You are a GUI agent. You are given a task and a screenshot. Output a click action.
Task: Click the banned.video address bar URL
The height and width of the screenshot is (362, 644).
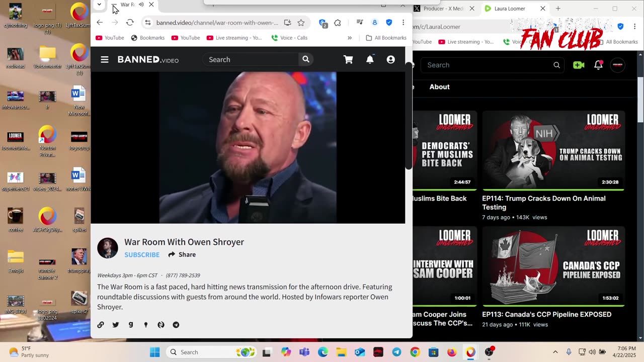217,23
